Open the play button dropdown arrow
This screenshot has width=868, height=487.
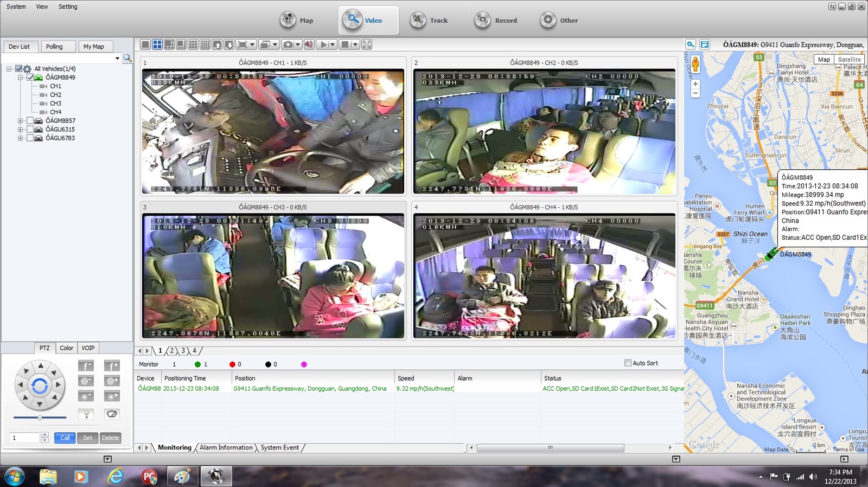coord(333,44)
